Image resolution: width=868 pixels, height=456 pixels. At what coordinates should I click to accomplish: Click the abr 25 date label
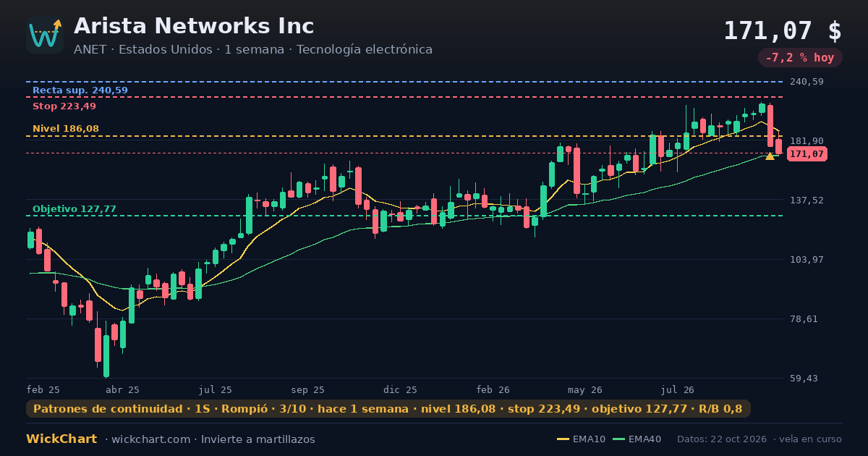pyautogui.click(x=122, y=389)
